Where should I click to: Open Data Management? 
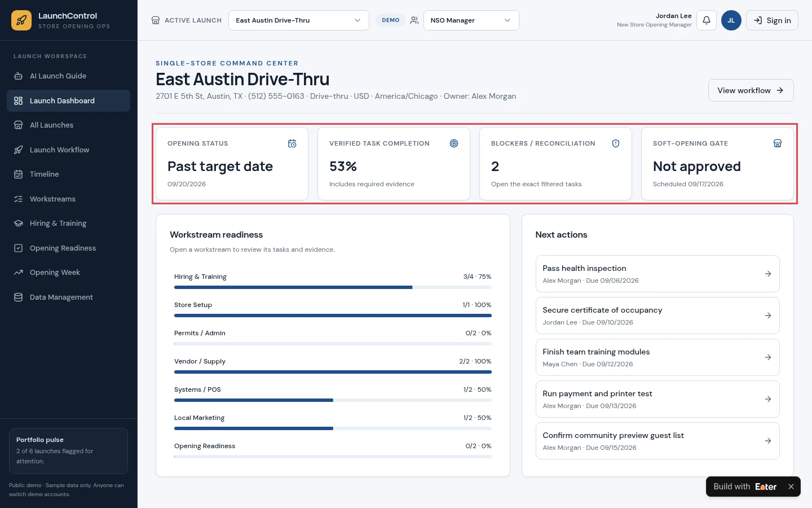[x=68, y=297]
